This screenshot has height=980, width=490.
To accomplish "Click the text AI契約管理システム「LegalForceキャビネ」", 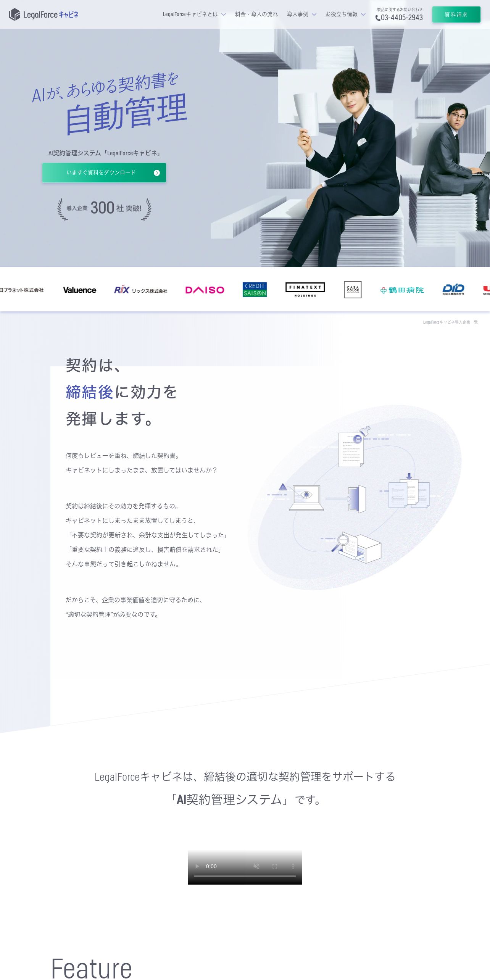I will 104,153.
